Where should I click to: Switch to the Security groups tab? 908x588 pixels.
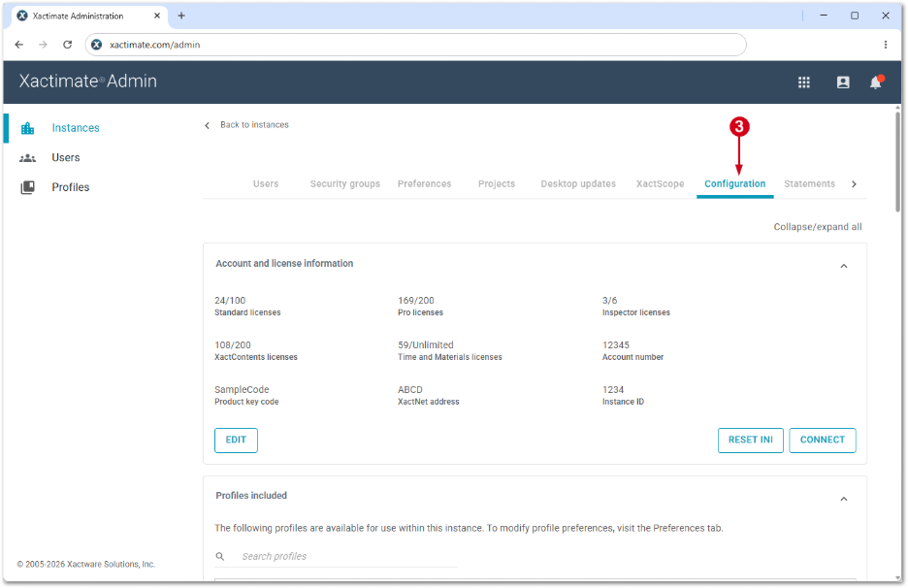point(345,183)
